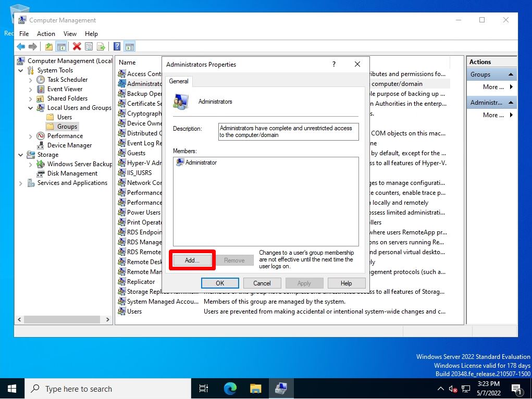Image resolution: width=532 pixels, height=399 pixels.
Task: Open File Explorer from the taskbar
Action: 255,389
